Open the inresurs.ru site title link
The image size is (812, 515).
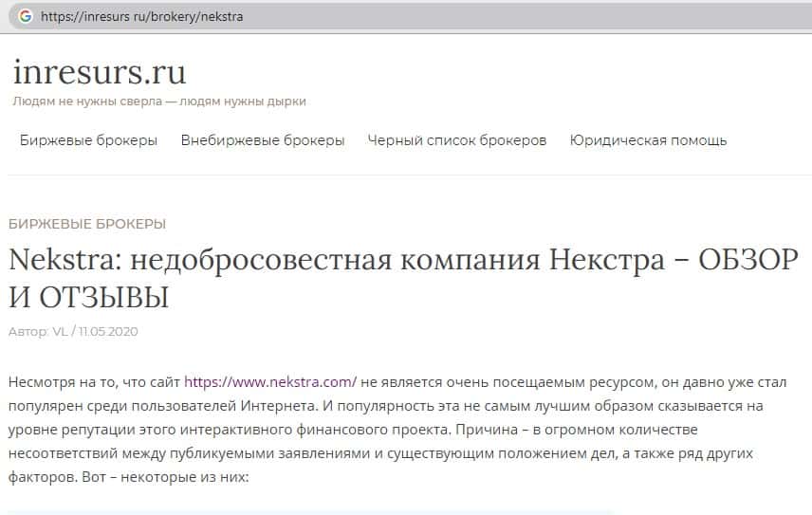(99, 71)
